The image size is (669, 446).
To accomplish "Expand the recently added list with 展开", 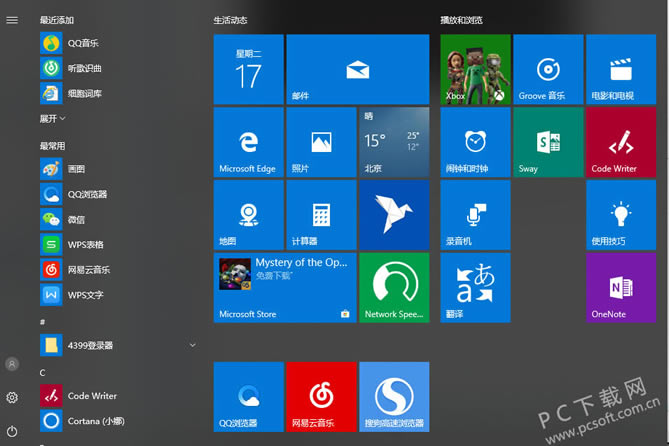I will pos(52,119).
